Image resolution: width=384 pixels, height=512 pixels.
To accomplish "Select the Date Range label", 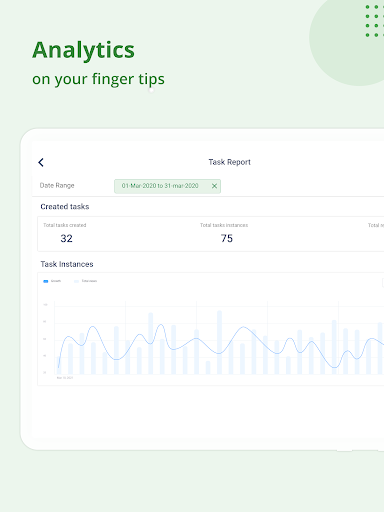I will tap(57, 185).
